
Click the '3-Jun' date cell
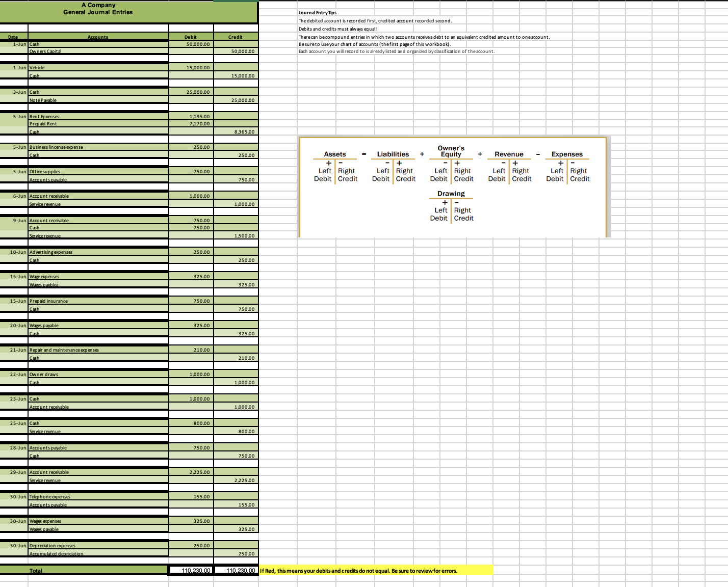click(14, 92)
